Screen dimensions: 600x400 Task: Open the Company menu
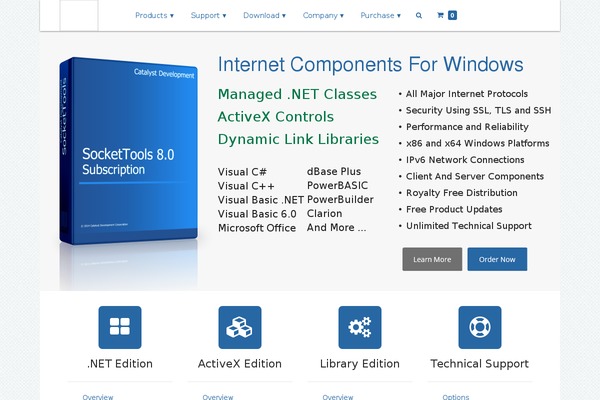[x=322, y=16]
